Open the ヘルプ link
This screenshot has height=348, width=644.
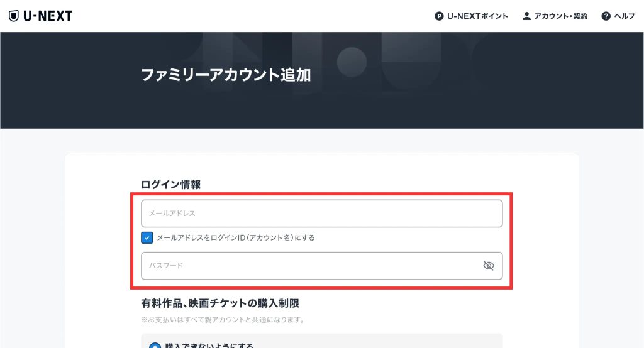click(625, 16)
